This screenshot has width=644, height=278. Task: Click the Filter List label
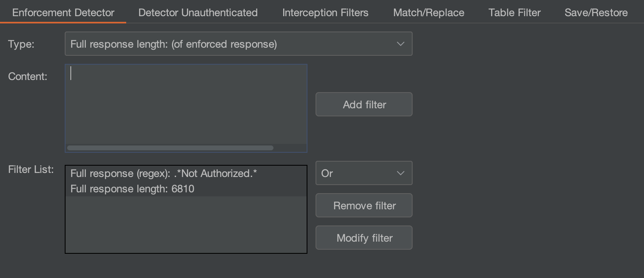coord(31,169)
